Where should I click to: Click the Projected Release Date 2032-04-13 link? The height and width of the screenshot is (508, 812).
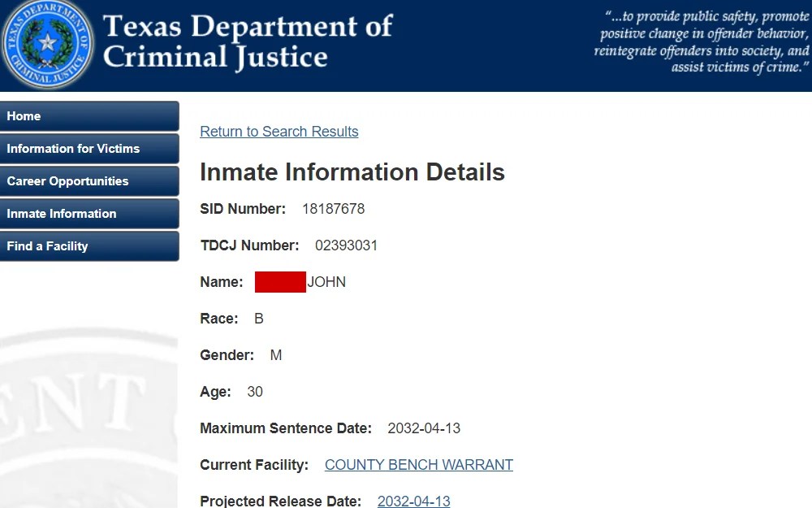coord(413,501)
